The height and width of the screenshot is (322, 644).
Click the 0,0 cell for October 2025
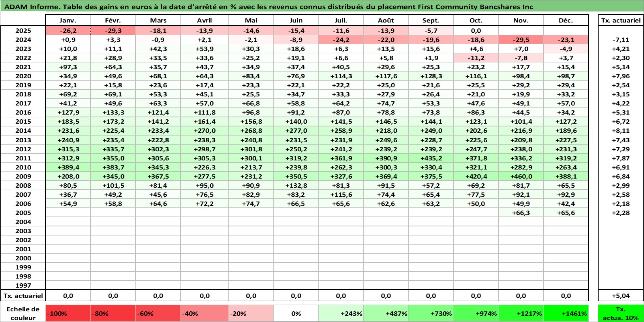[476, 31]
